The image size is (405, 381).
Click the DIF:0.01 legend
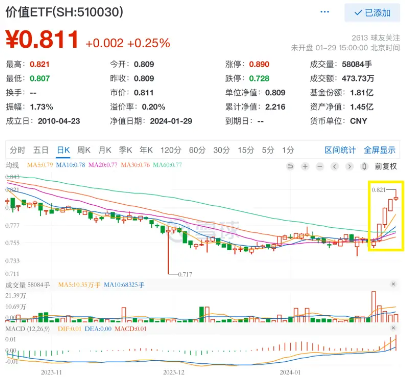69,329
